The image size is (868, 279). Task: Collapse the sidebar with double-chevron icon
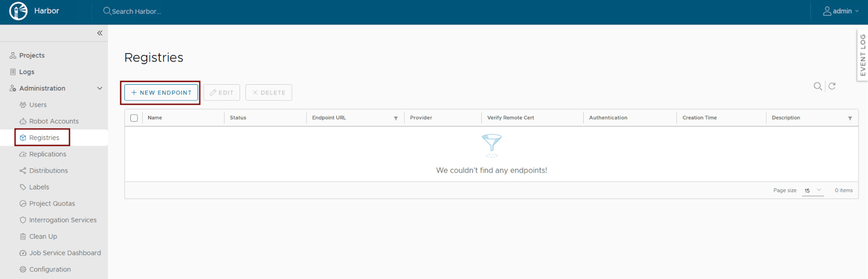pos(100,33)
